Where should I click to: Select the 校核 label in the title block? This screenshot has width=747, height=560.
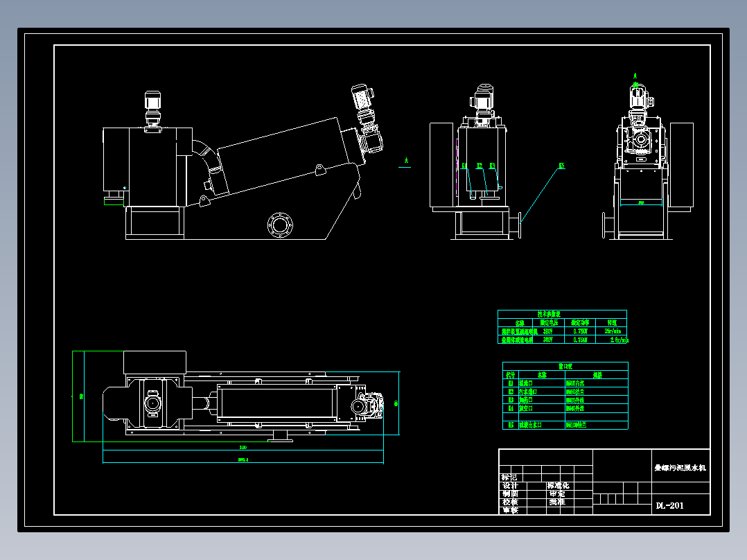tap(510, 502)
